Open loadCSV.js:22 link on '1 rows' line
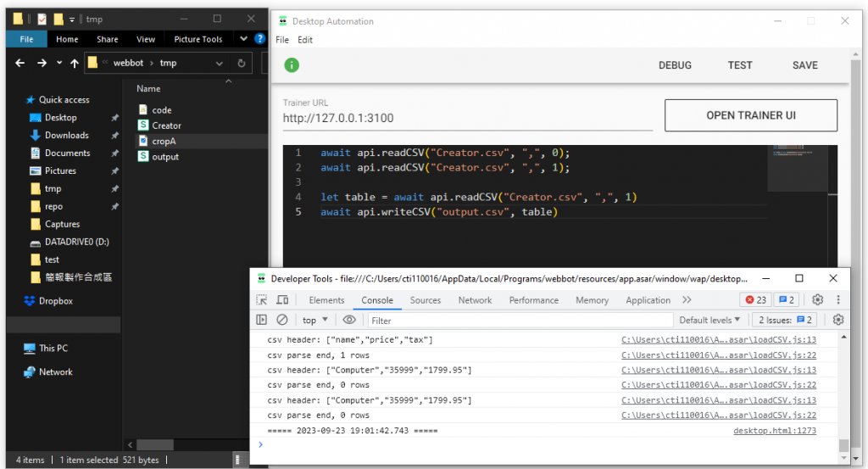868x469 pixels. [x=719, y=355]
